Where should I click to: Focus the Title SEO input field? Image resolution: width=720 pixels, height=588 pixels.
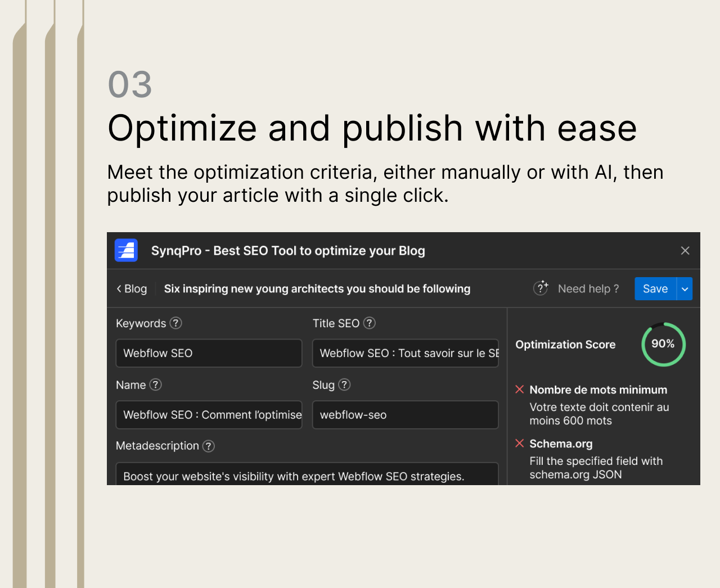click(406, 353)
